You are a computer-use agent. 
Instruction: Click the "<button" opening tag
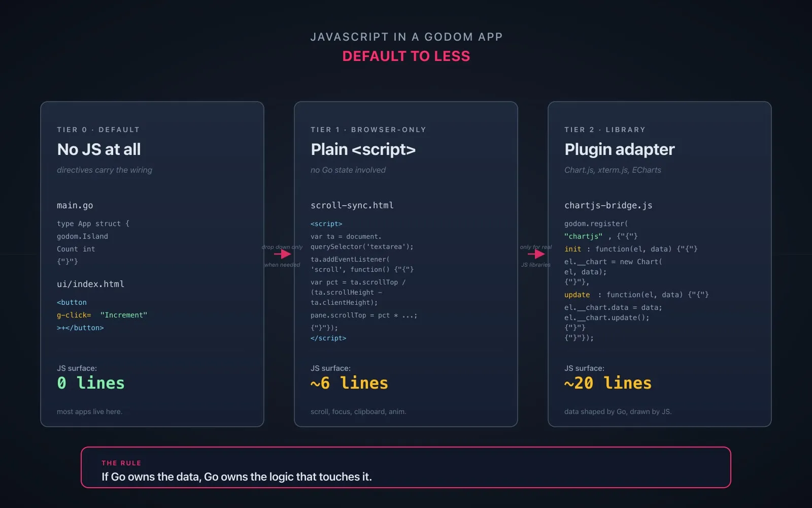[72, 302]
